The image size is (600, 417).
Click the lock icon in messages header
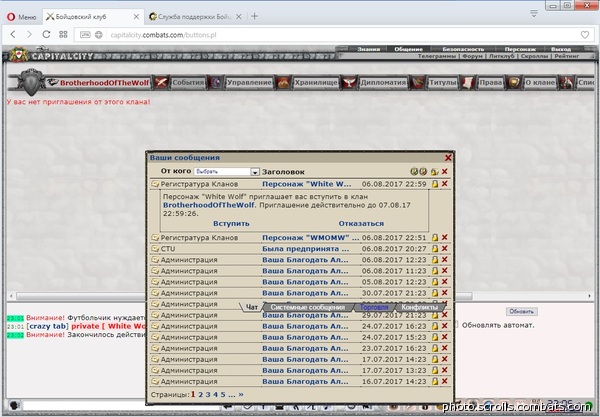[x=434, y=172]
